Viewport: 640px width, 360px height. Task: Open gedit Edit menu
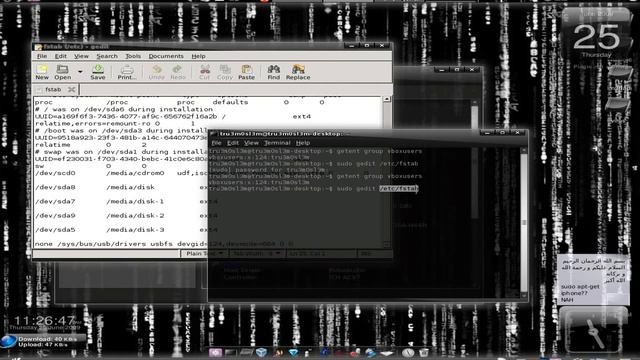(60, 56)
